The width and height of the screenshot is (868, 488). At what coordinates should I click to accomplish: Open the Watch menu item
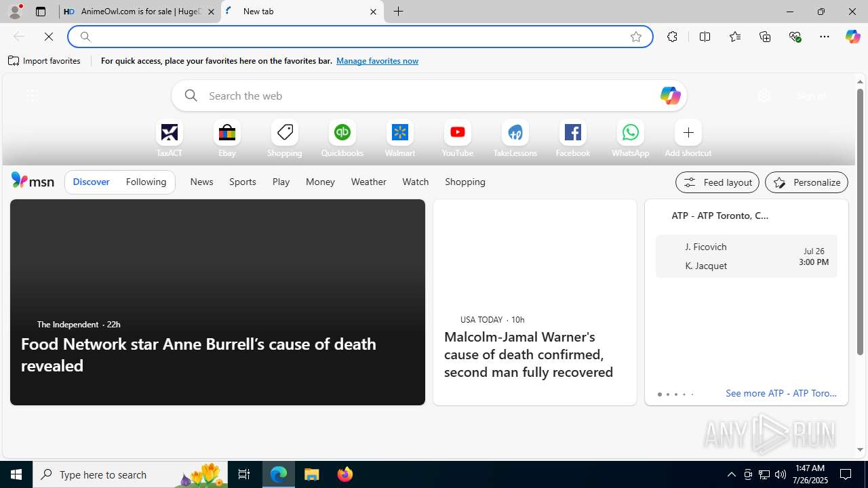click(415, 182)
